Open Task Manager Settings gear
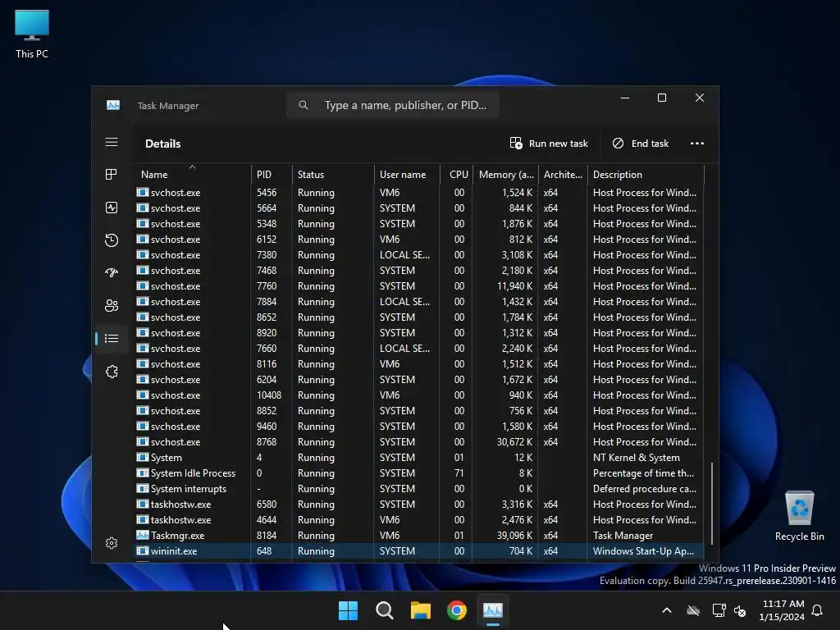Screen dimensions: 840x630 112,543
